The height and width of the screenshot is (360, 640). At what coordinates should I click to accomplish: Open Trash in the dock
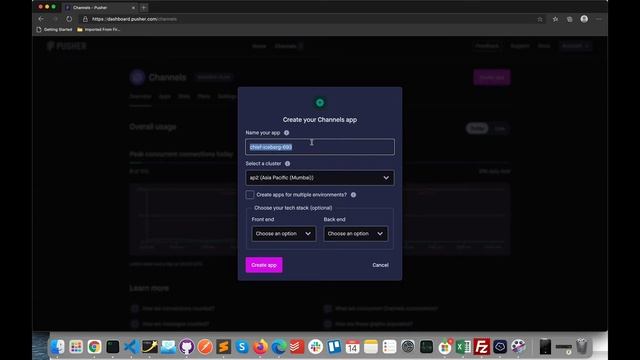pos(582,347)
